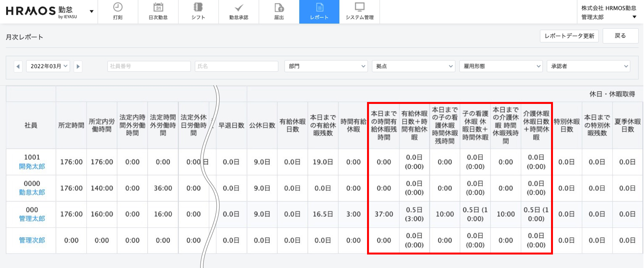
Task: Select the レポート tab
Action: tap(319, 12)
